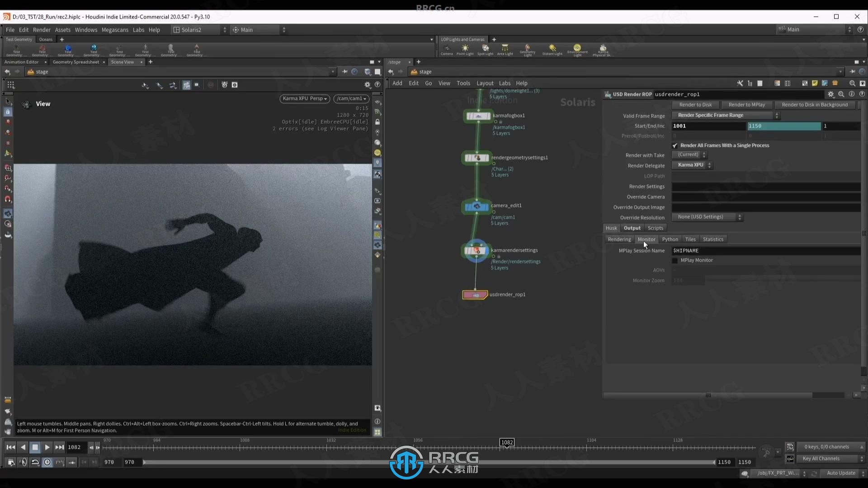Click Render to Disk button

click(695, 105)
